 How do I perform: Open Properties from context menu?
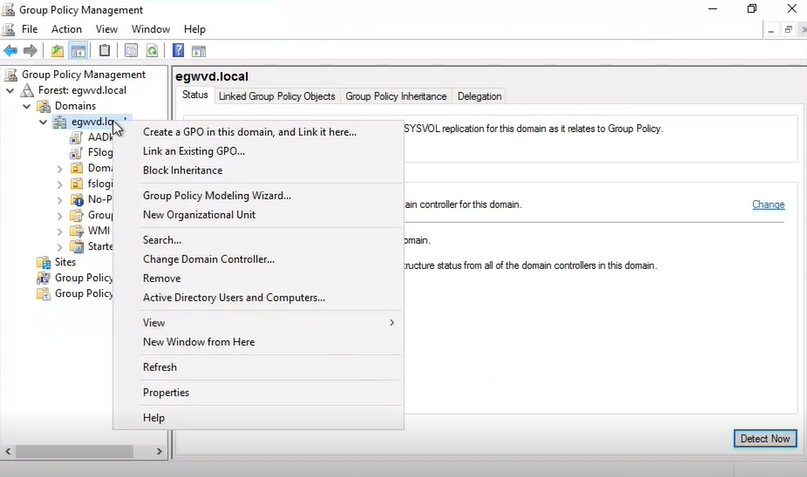[x=258, y=393]
